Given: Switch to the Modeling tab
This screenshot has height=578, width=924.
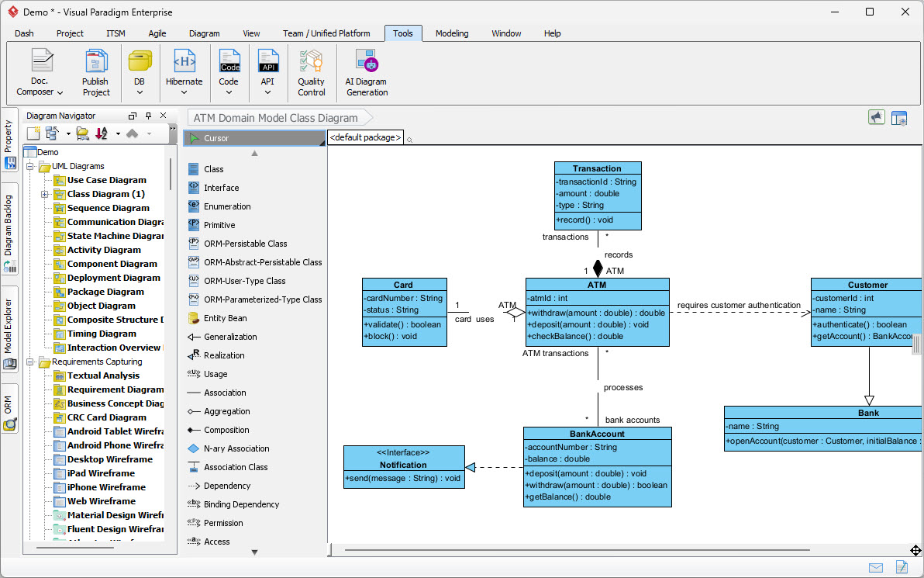Looking at the screenshot, I should tap(452, 33).
